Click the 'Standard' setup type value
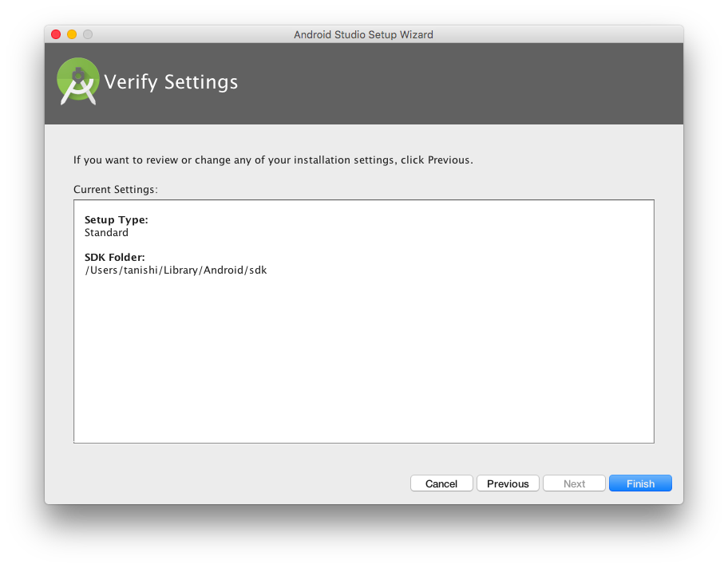The width and height of the screenshot is (728, 568). [106, 232]
